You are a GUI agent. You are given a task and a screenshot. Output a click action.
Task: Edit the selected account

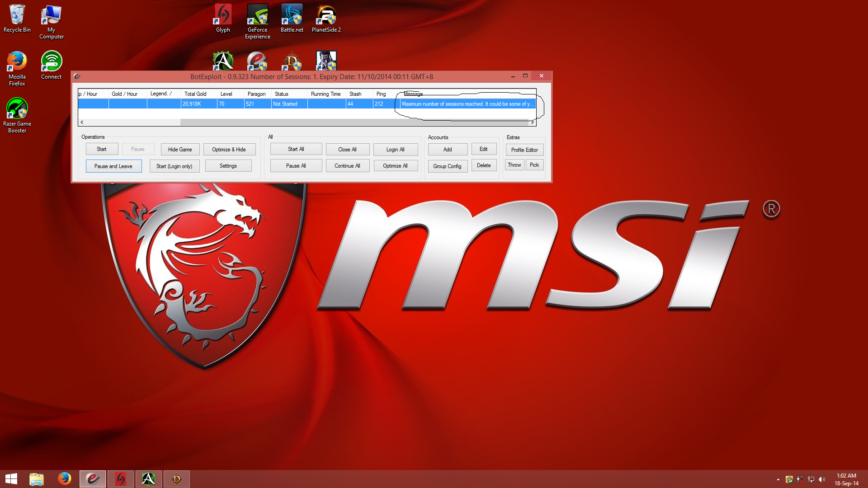(x=484, y=149)
